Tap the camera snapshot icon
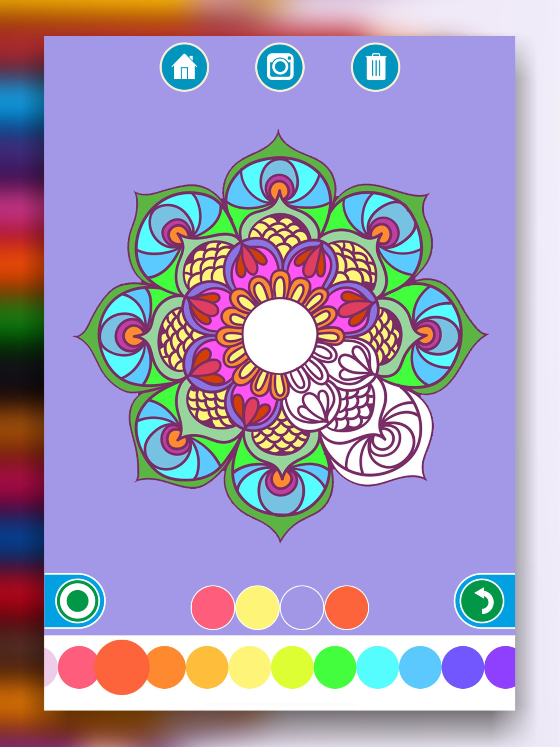Viewport: 560px width, 747px height. tap(280, 67)
